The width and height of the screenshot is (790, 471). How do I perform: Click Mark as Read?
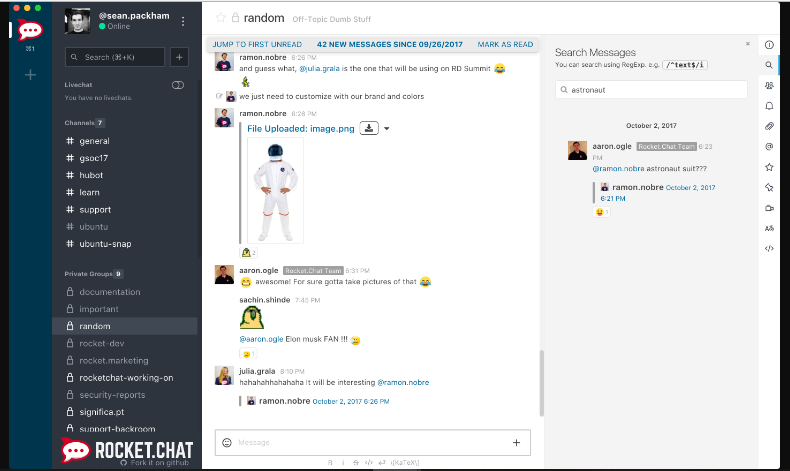[505, 45]
